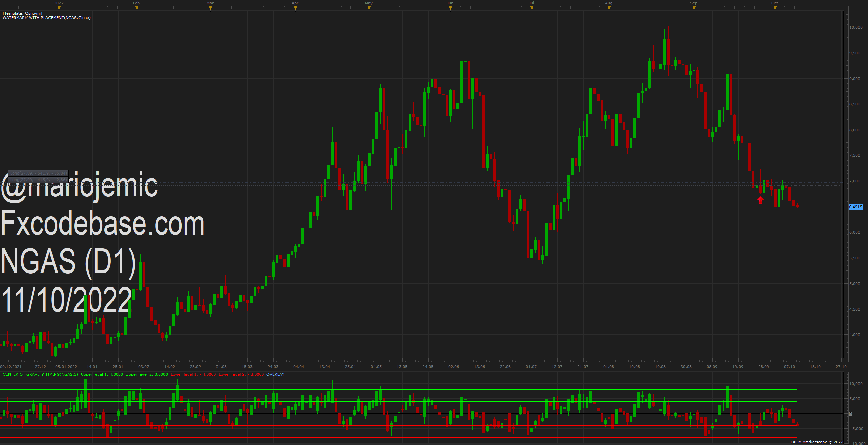Click the current price tag 6,4915
The height and width of the screenshot is (445, 868).
click(x=855, y=207)
